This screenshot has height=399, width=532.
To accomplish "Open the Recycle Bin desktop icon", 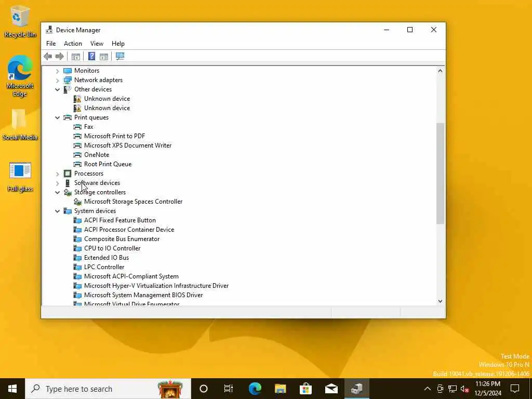I will pyautogui.click(x=20, y=21).
